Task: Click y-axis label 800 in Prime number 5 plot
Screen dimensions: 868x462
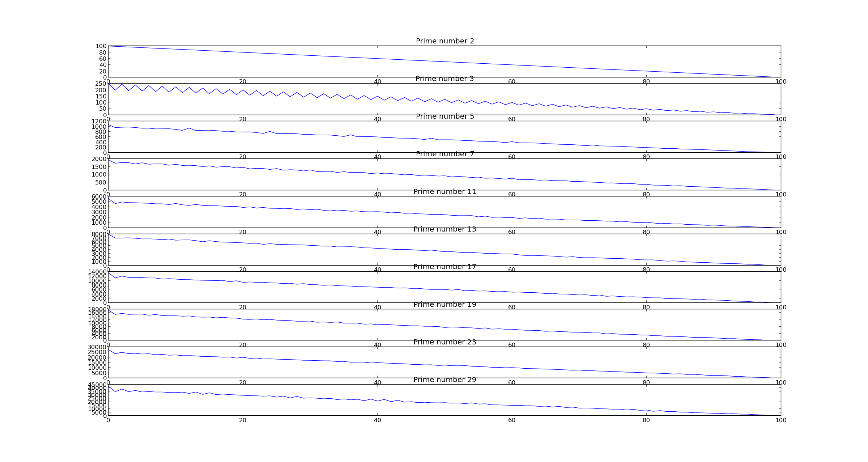Action: click(101, 132)
